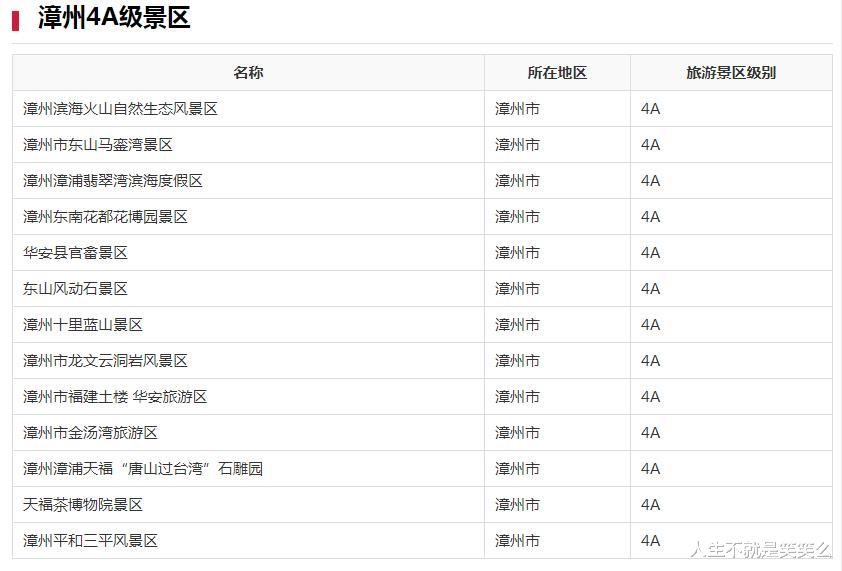The height and width of the screenshot is (571, 842).
Task: Click 漳州市 in the 漳州滨海火山自然生态风景区 row
Action: [x=517, y=109]
